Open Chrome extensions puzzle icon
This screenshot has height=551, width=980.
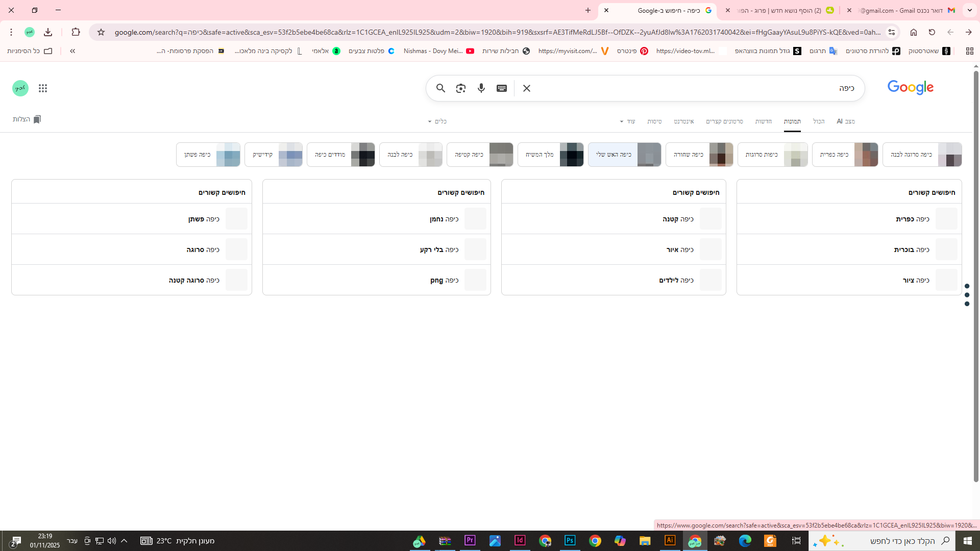point(76,32)
